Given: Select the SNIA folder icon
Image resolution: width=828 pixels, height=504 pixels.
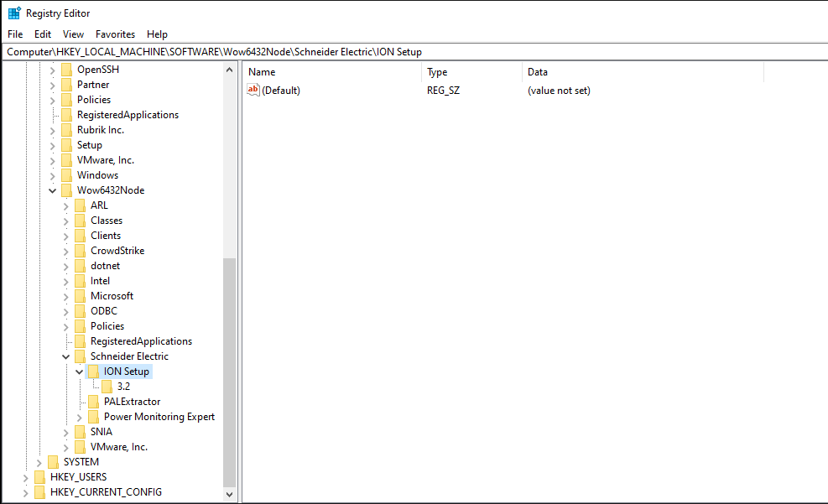Looking at the screenshot, I should tap(81, 432).
